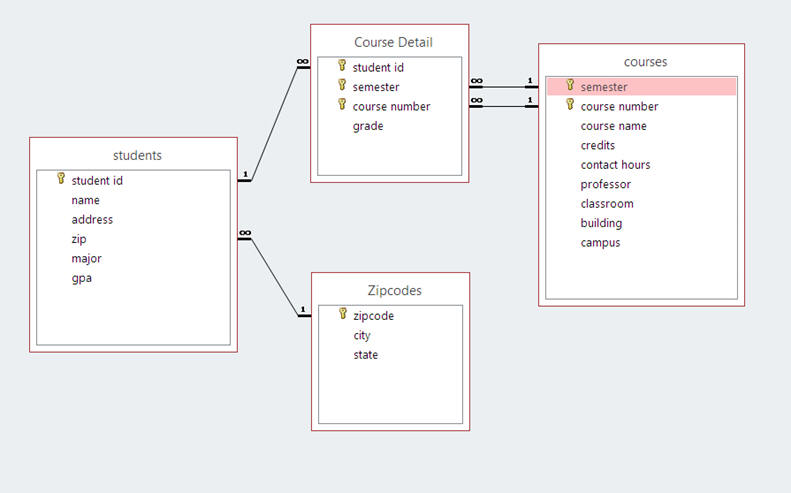The height and width of the screenshot is (493, 791).
Task: Select the grade field in Course Detail
Action: click(368, 126)
